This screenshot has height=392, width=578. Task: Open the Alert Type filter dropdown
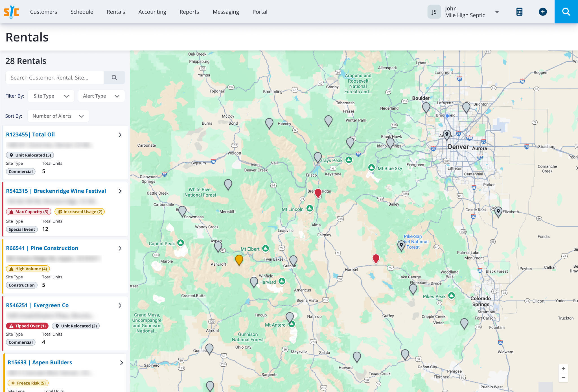[101, 96]
